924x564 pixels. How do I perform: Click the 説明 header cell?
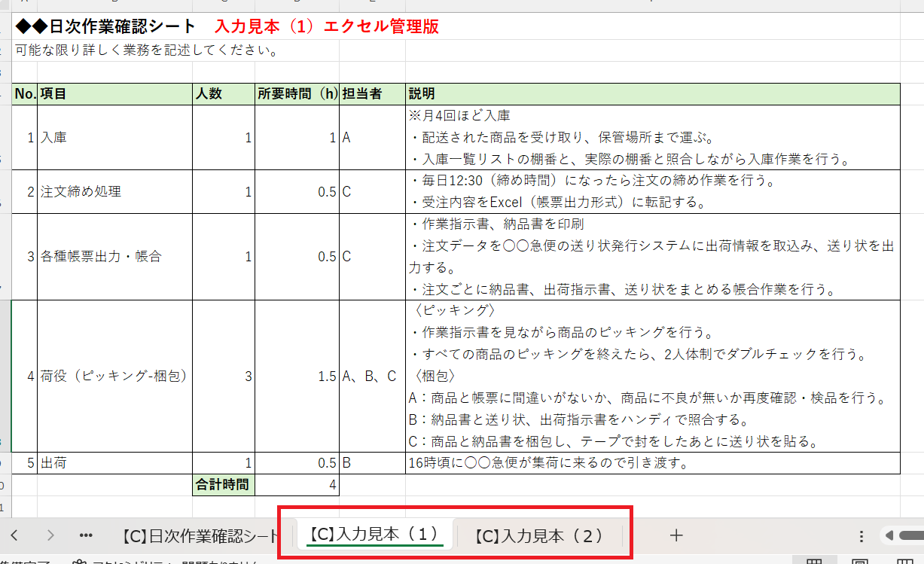652,94
